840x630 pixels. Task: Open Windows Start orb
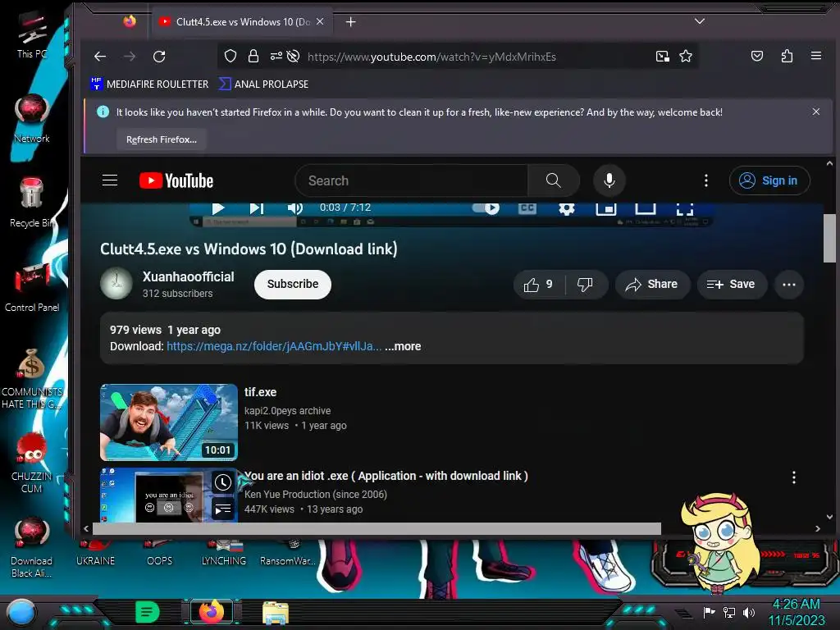(21, 612)
